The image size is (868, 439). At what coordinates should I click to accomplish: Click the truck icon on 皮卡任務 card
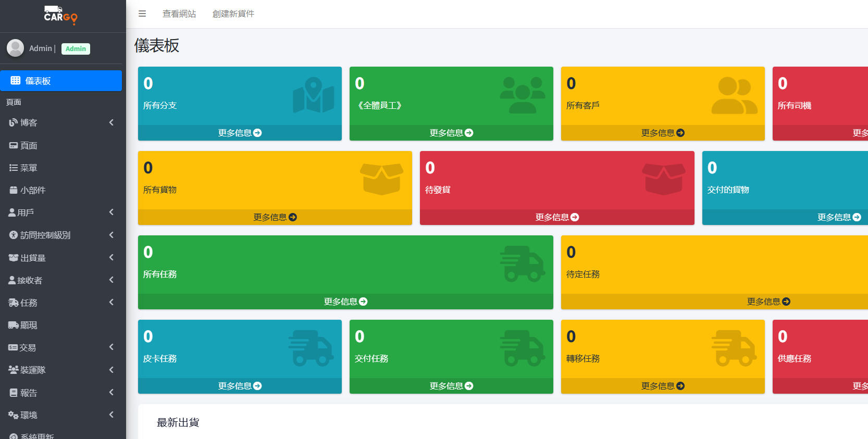click(311, 348)
